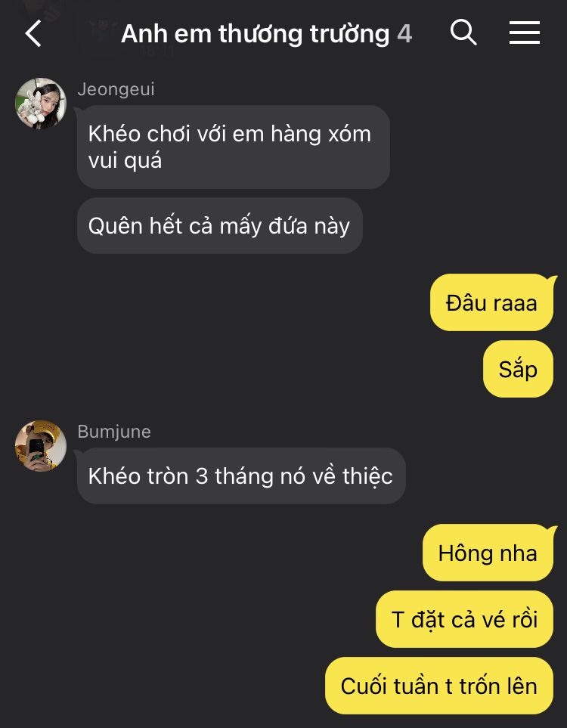Tap the member count 4

click(x=404, y=34)
